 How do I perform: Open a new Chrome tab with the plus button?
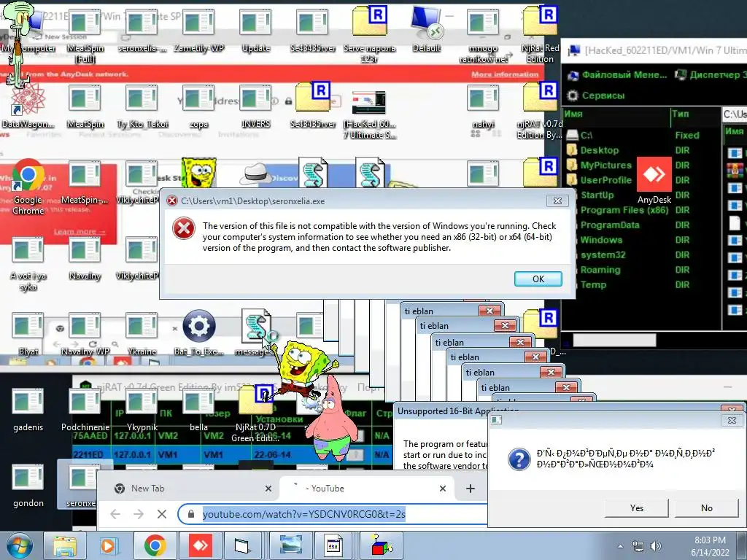pos(471,489)
